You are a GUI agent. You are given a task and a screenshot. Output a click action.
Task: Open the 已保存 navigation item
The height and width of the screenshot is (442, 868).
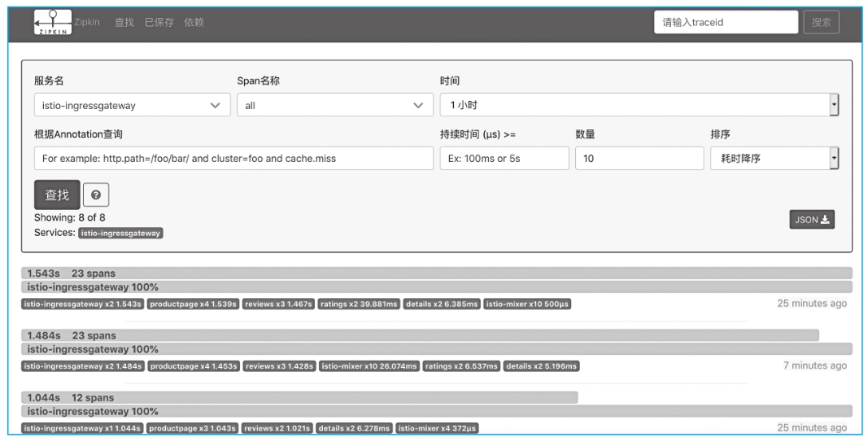click(x=159, y=22)
